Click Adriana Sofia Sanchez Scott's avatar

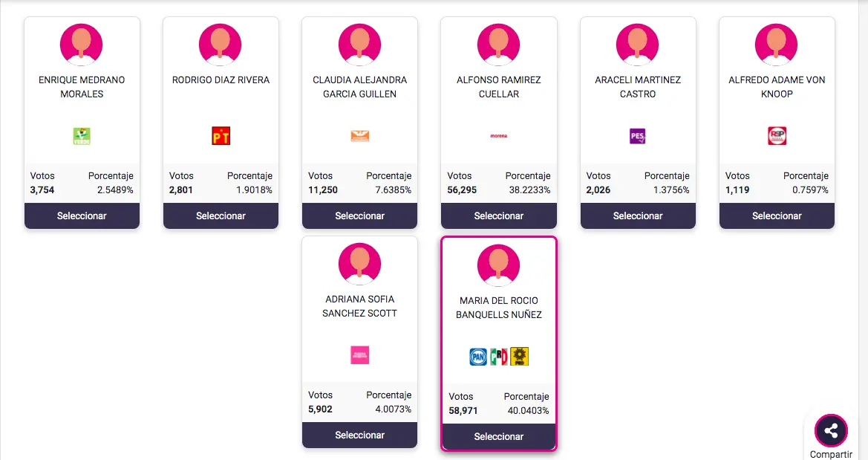coord(359,264)
